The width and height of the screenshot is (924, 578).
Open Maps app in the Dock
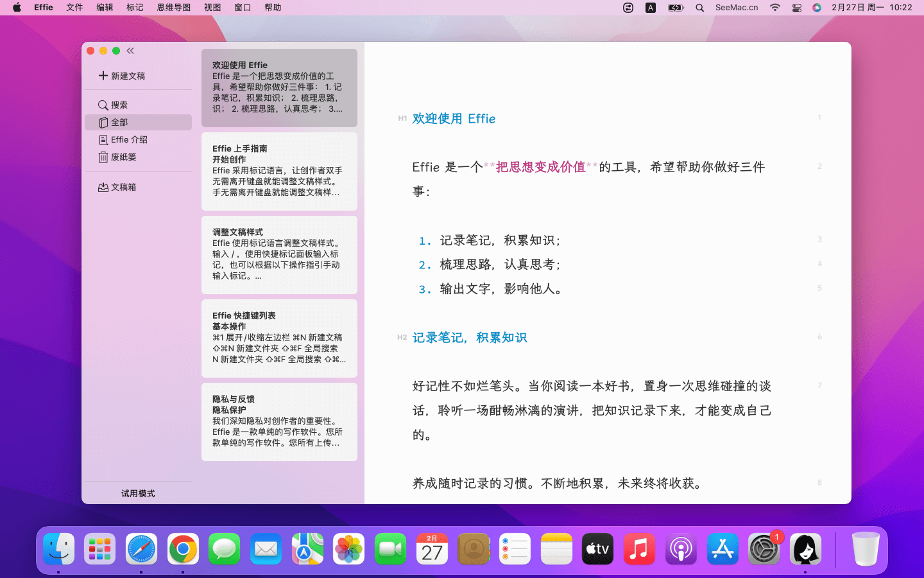point(307,549)
